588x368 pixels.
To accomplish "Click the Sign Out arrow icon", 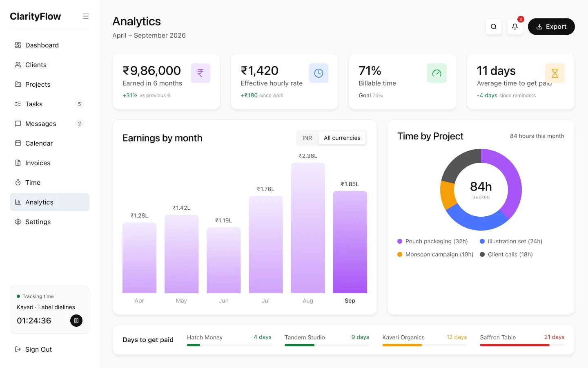I will coord(18,349).
